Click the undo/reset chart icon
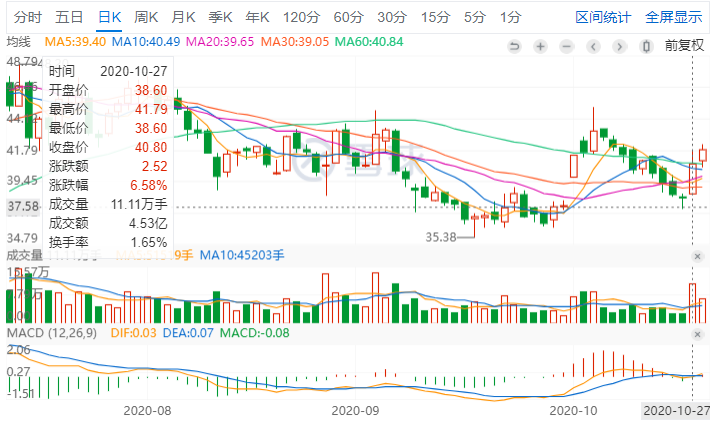Image resolution: width=724 pixels, height=423 pixels. (x=514, y=46)
